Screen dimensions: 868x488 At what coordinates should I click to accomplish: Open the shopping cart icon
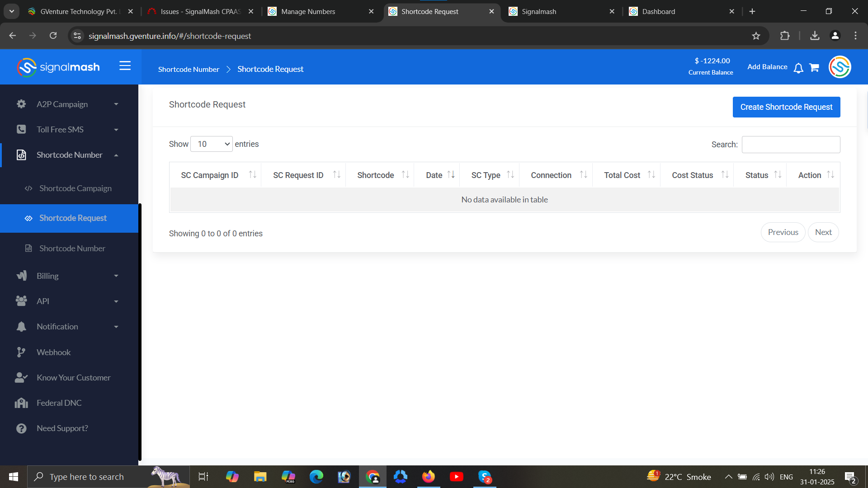tap(814, 68)
